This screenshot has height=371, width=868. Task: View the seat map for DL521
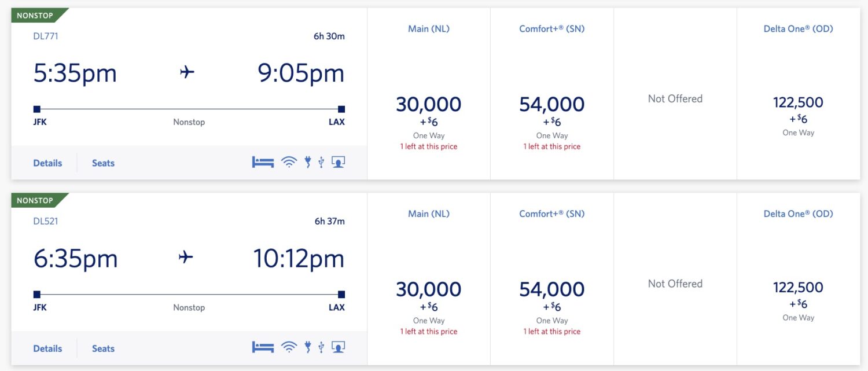pyautogui.click(x=102, y=348)
